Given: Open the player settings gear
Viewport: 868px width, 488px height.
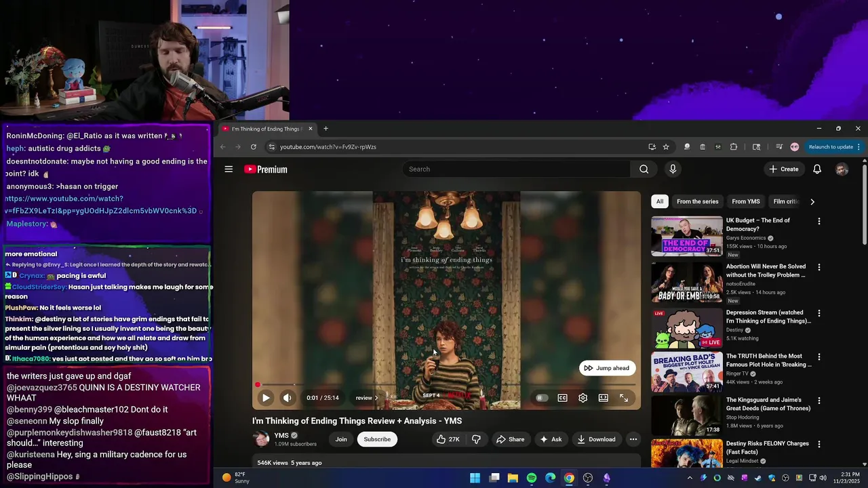Looking at the screenshot, I should 583,398.
